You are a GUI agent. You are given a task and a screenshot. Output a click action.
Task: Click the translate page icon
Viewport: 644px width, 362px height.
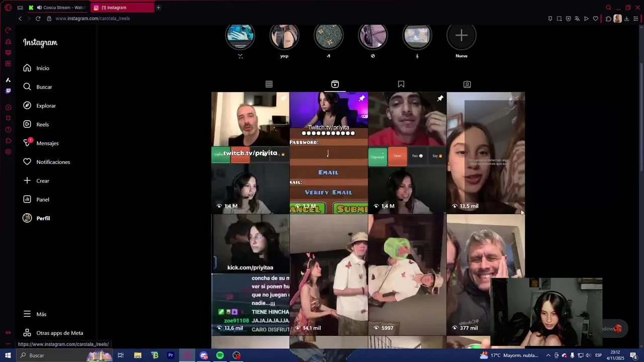(577, 19)
